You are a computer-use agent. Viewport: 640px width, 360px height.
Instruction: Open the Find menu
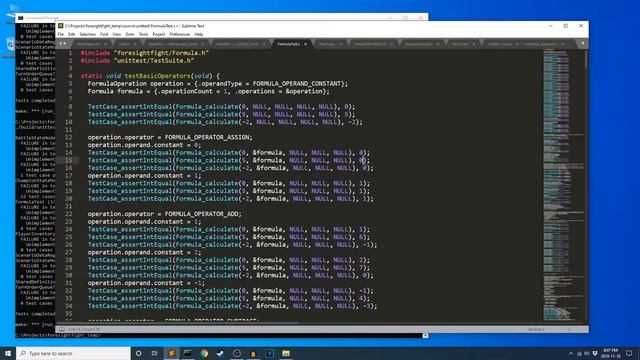click(104, 34)
